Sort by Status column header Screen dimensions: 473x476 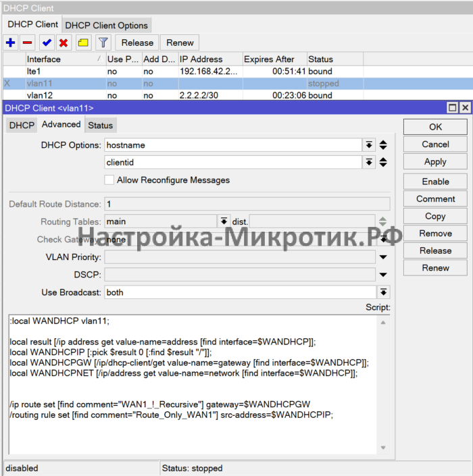click(334, 59)
